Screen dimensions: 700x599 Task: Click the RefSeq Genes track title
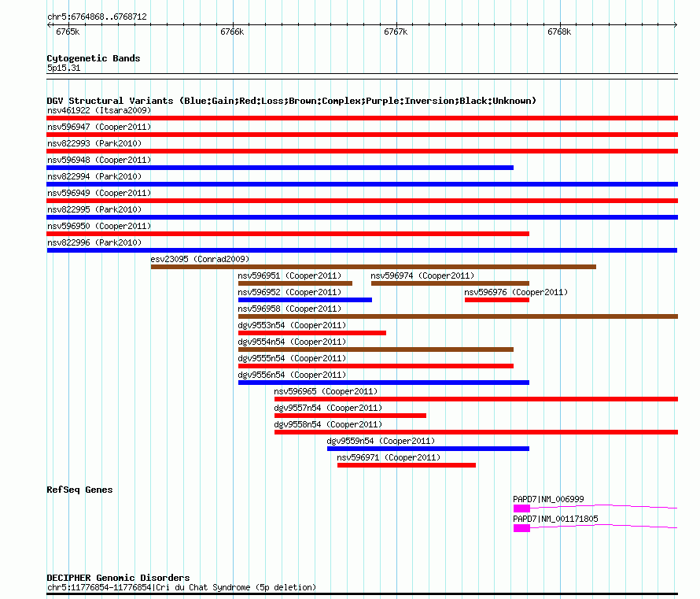[79, 490]
